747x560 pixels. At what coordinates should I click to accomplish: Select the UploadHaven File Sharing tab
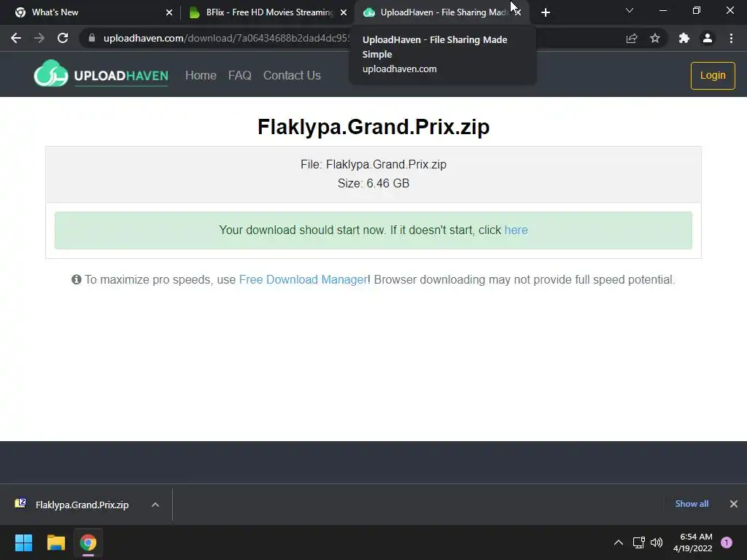click(443, 12)
